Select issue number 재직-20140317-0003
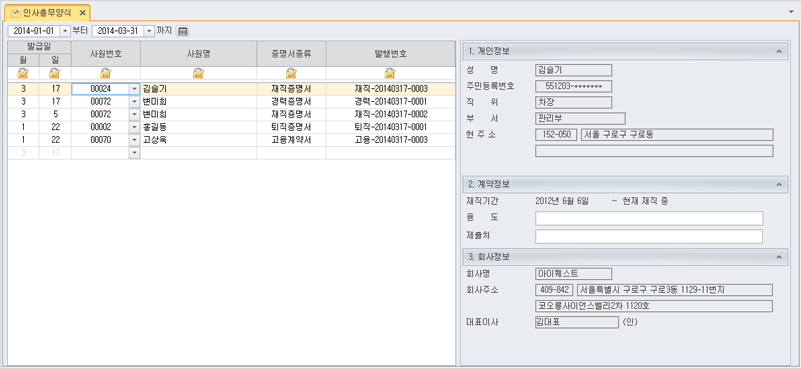 390,89
